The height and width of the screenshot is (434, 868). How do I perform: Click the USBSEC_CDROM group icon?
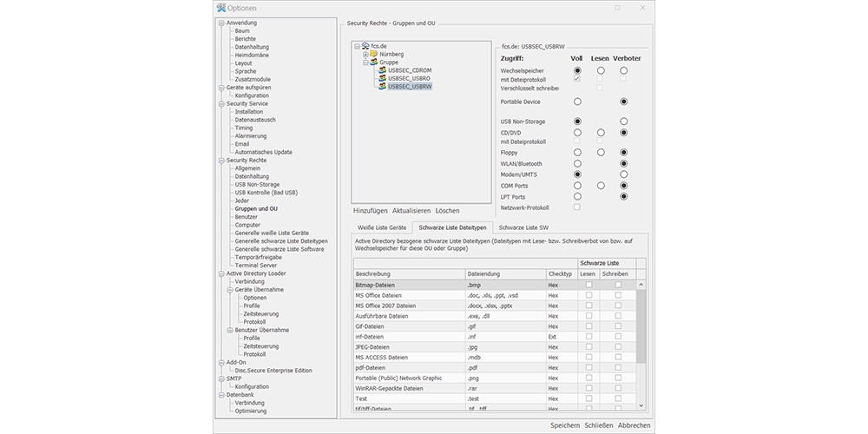click(382, 70)
